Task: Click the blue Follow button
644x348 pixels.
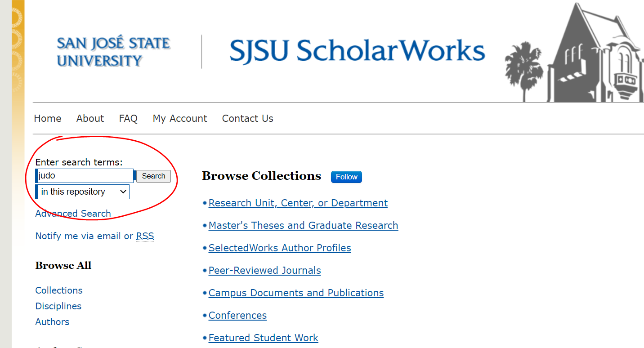Action: point(346,177)
